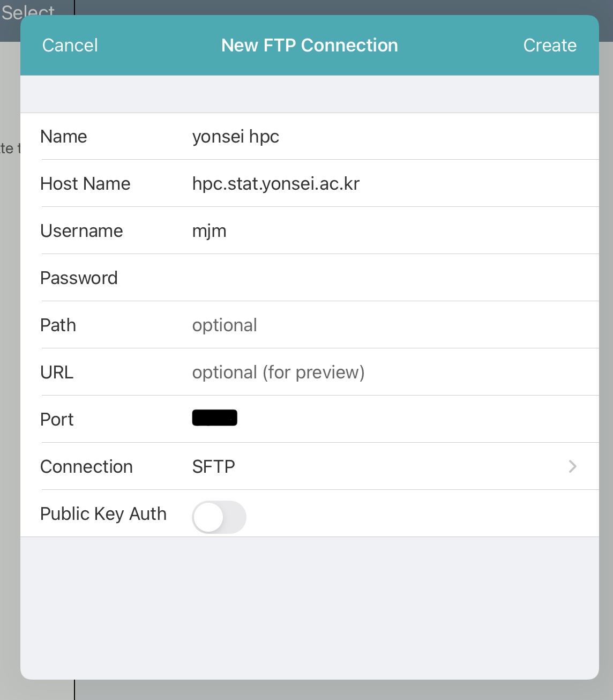Toggle the Public Key Auth switch
The height and width of the screenshot is (700, 613).
coord(219,517)
